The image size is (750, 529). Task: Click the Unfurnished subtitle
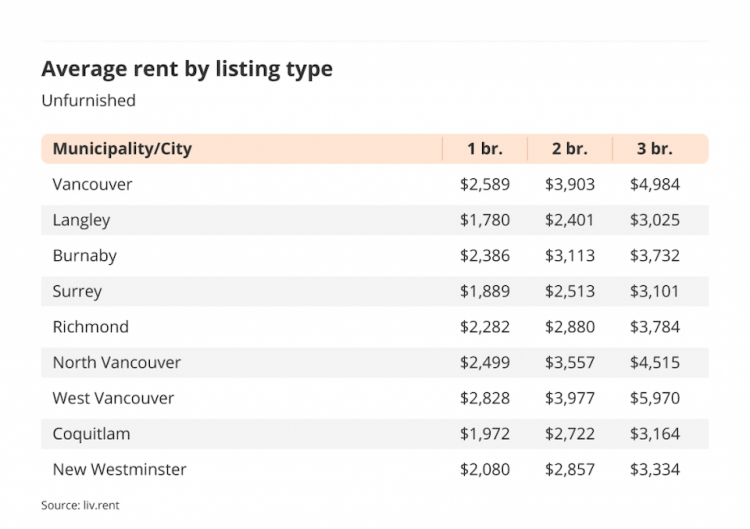point(88,100)
